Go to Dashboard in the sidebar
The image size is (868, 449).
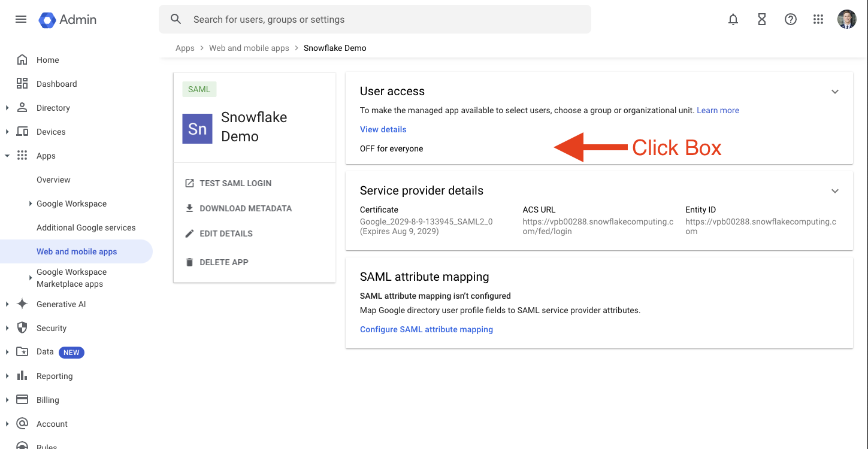click(56, 84)
